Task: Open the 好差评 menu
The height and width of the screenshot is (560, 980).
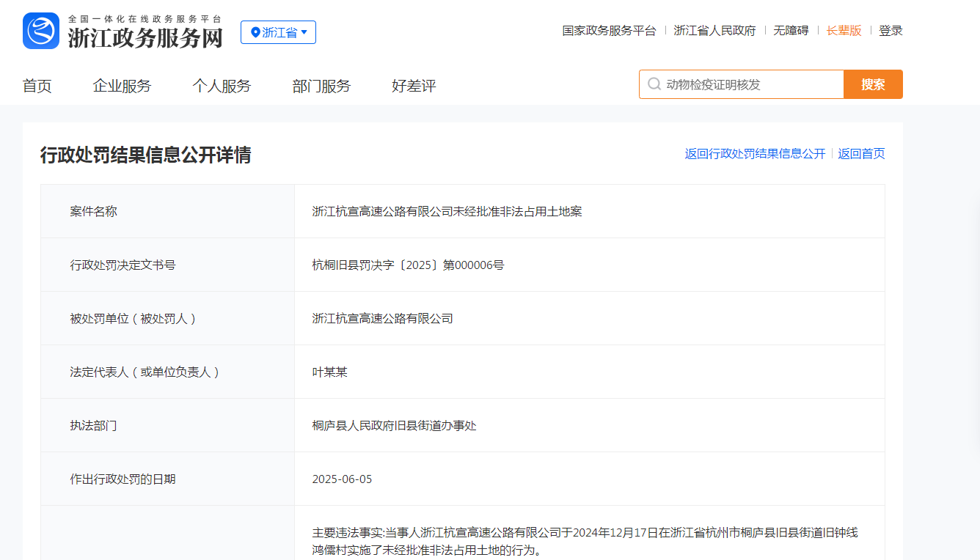Action: tap(414, 86)
